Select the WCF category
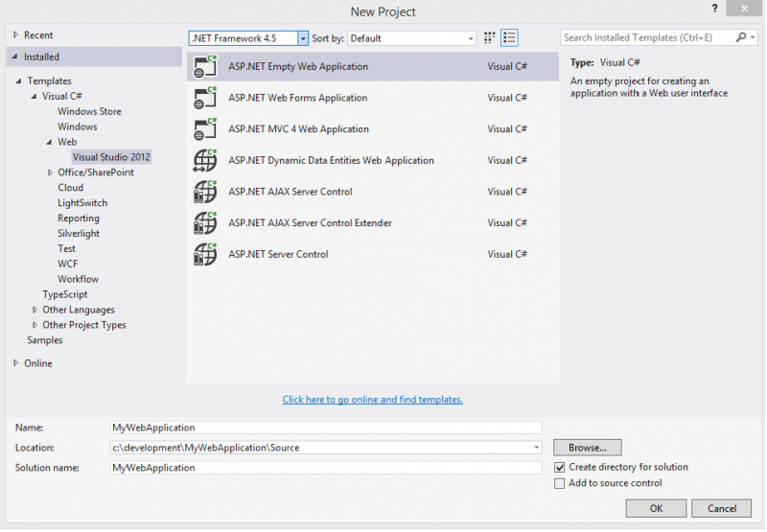 [x=67, y=264]
